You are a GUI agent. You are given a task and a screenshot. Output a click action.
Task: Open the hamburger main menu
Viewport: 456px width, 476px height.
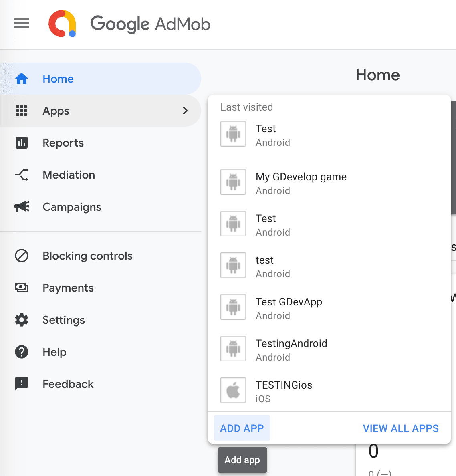click(22, 24)
